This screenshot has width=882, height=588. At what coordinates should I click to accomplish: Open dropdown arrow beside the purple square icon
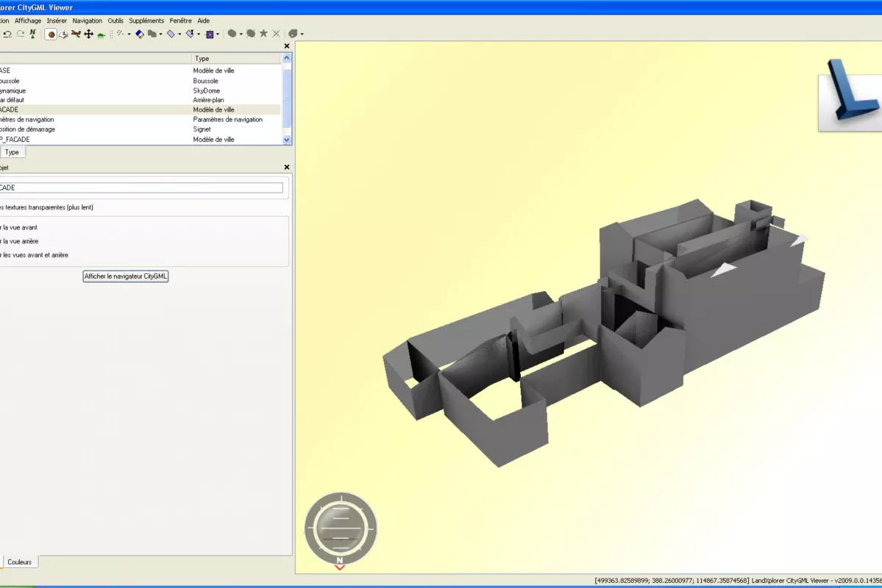219,34
